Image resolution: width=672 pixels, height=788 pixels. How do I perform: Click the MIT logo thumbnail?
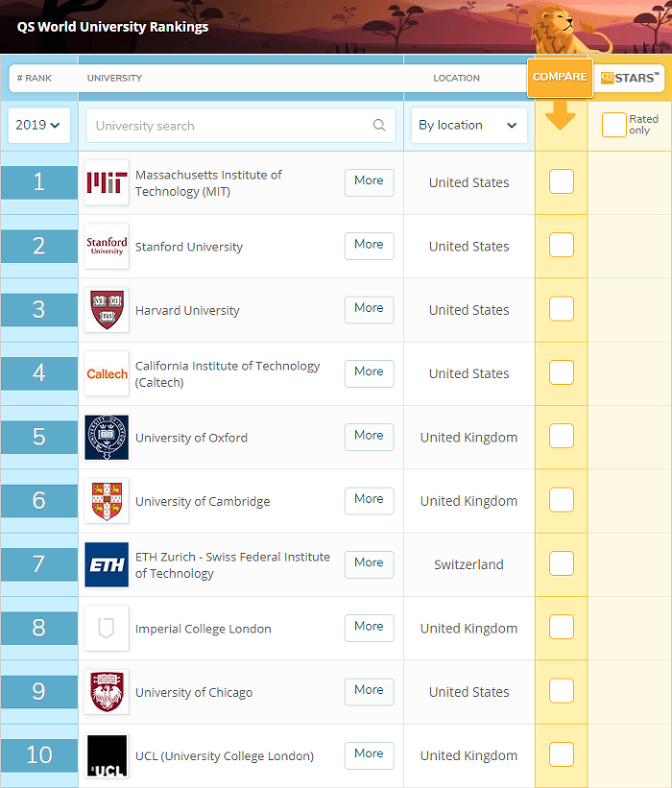[107, 182]
